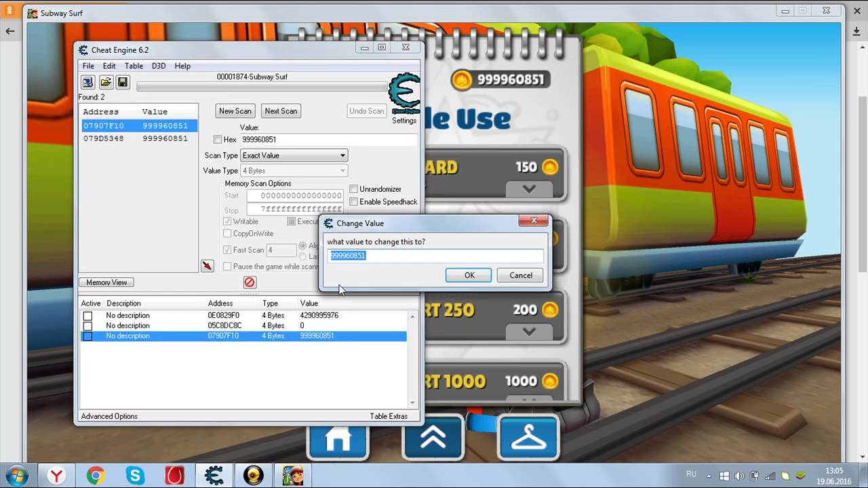Click the open table folder icon
The width and height of the screenshot is (868, 488).
[x=105, y=82]
